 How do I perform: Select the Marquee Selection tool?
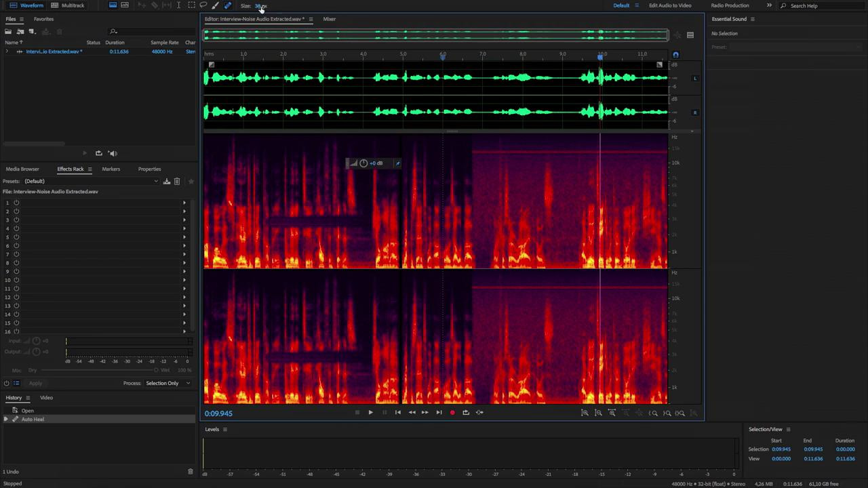191,5
